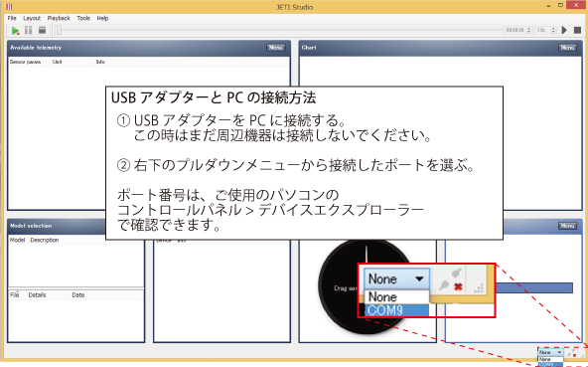
Task: Click the playback position slider handle
Action: pyautogui.click(x=59, y=30)
